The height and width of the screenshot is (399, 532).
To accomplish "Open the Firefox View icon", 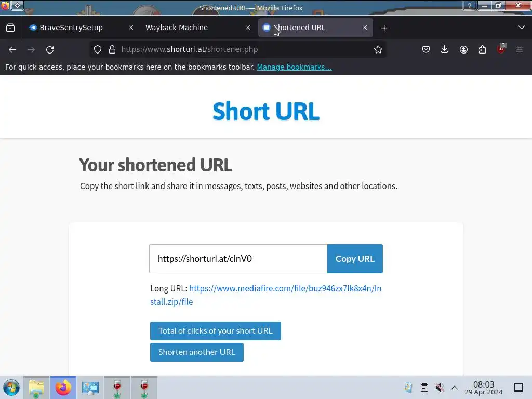I will coord(10,28).
